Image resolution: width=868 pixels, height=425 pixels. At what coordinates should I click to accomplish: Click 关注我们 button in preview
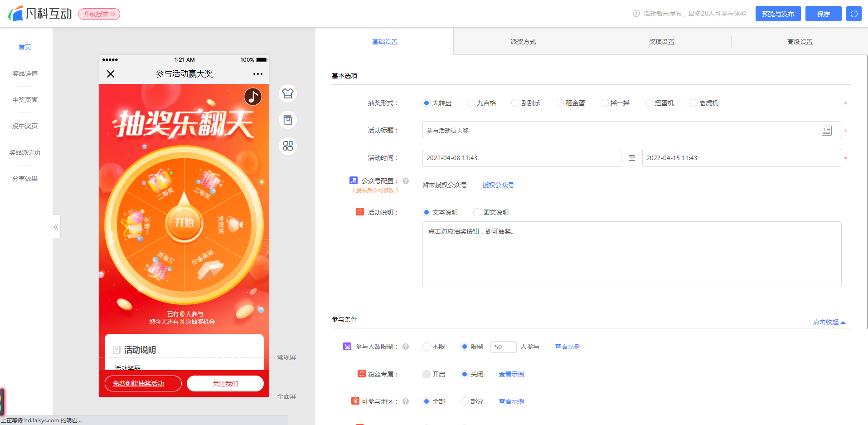point(225,383)
